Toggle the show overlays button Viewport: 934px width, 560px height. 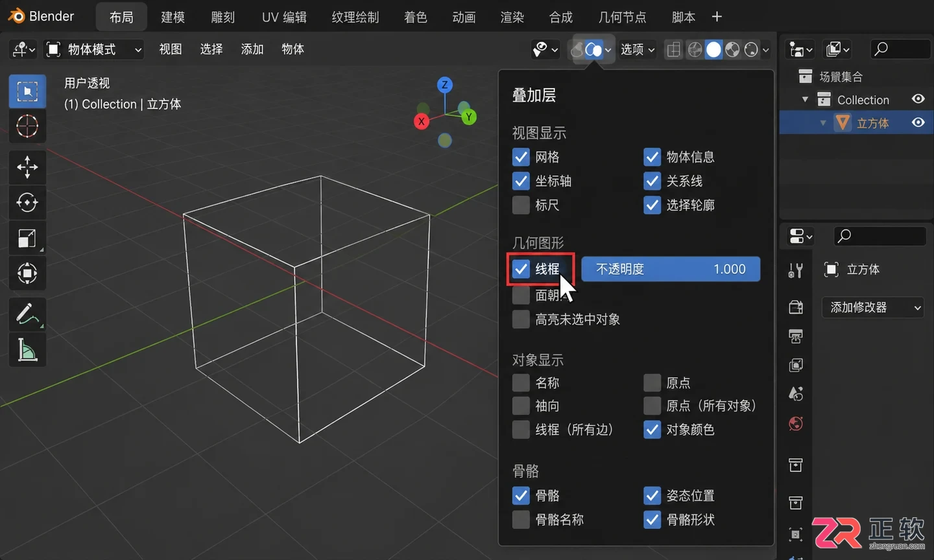tap(593, 49)
